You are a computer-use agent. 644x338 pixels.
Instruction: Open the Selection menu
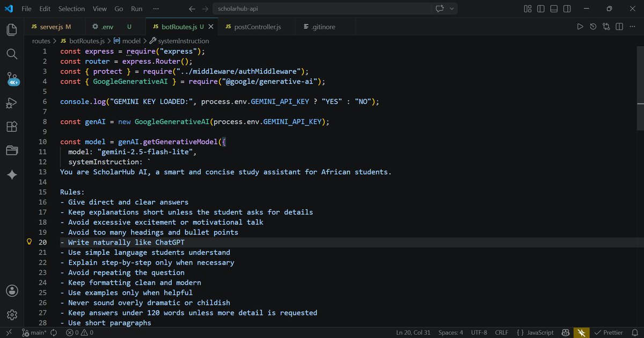point(71,9)
